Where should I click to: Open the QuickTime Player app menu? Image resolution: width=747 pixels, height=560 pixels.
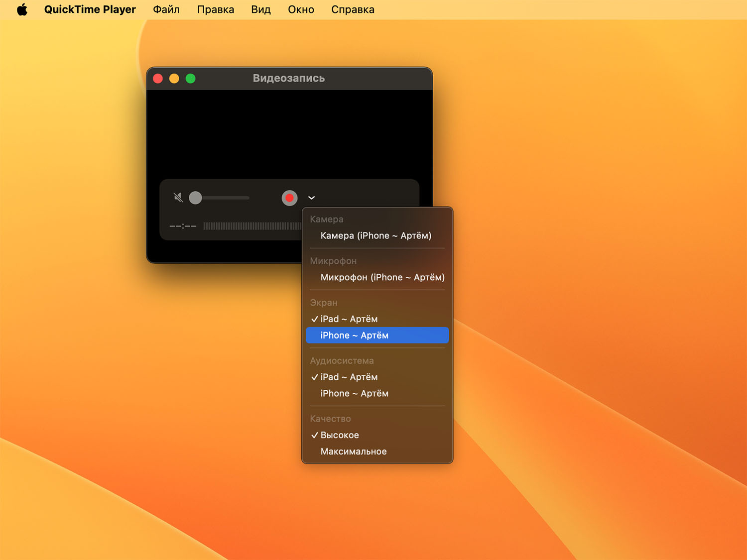(x=90, y=9)
